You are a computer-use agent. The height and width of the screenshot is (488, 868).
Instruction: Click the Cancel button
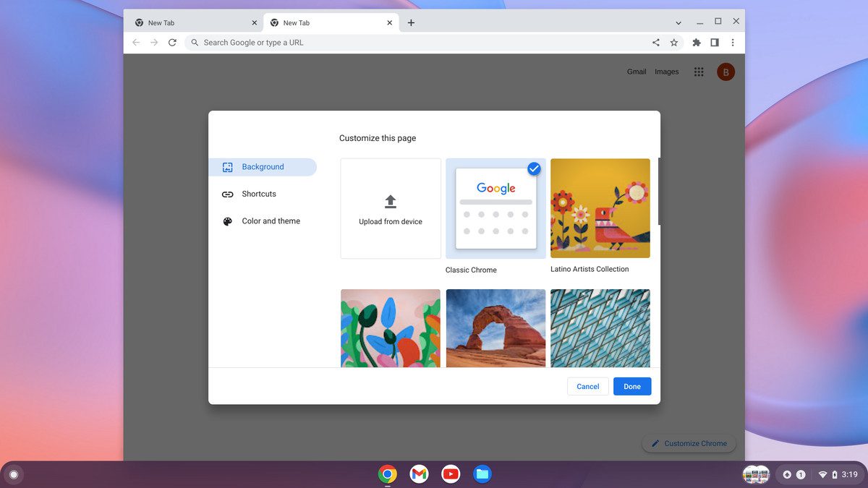point(587,387)
